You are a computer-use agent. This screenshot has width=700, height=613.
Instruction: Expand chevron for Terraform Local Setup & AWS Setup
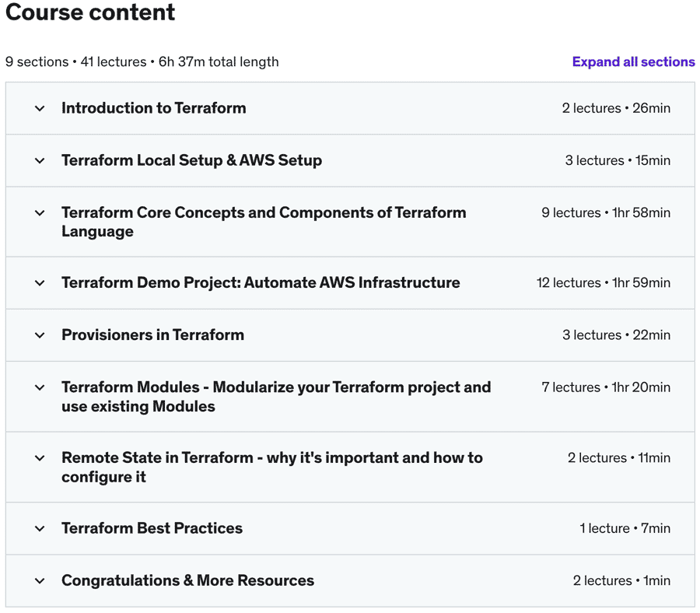tap(40, 160)
